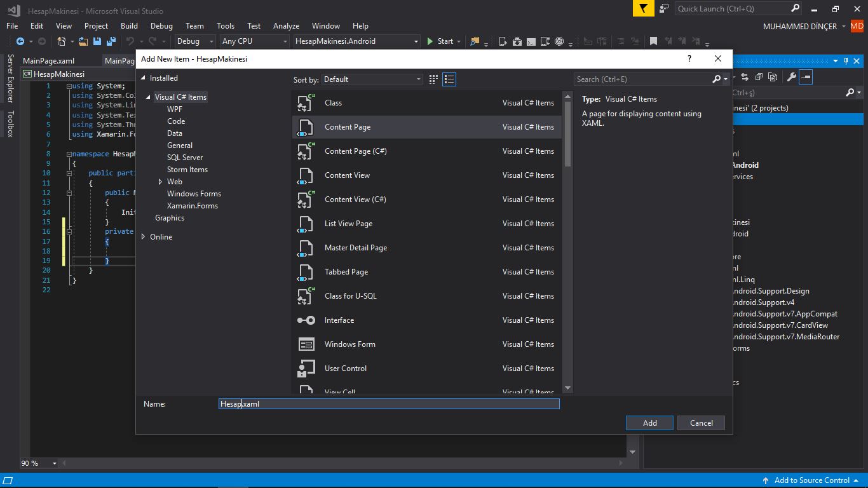Collapse the namespace outline in code editor
Image resolution: width=868 pixels, height=488 pixels.
point(69,154)
